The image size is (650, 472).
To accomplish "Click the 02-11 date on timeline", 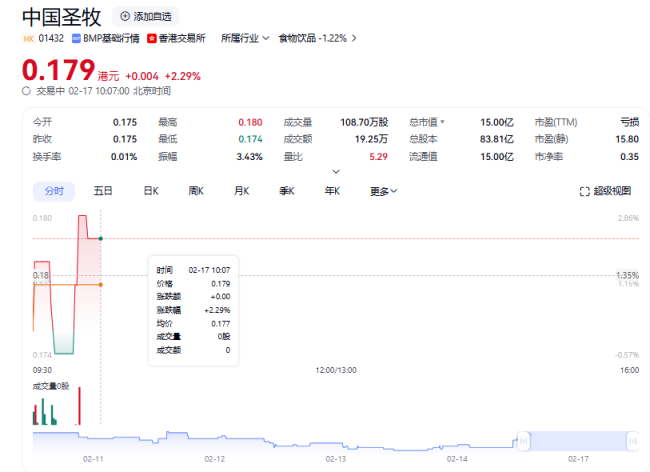I will click(x=93, y=459).
